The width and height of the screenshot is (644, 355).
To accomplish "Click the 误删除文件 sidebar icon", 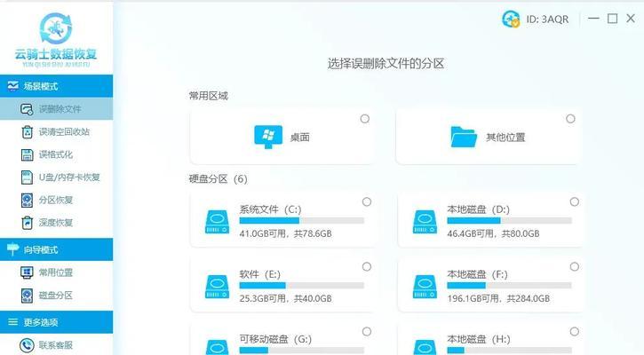I will 27,109.
